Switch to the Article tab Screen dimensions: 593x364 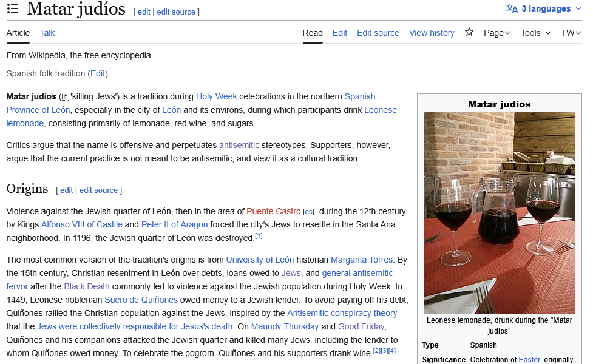[18, 33]
